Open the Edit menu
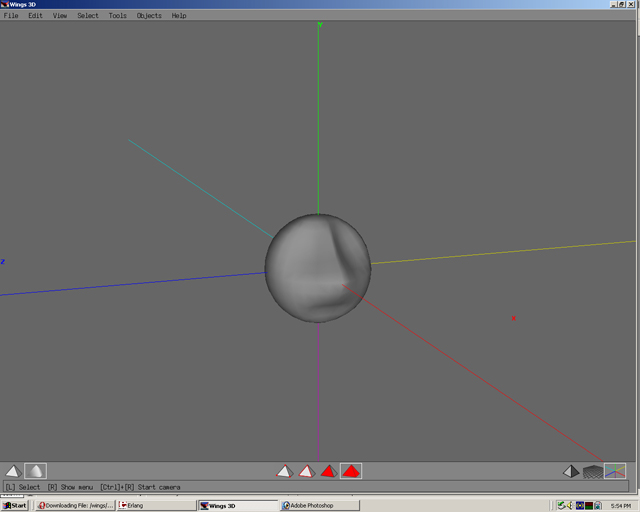Viewport: 640px width, 512px height. (x=36, y=16)
